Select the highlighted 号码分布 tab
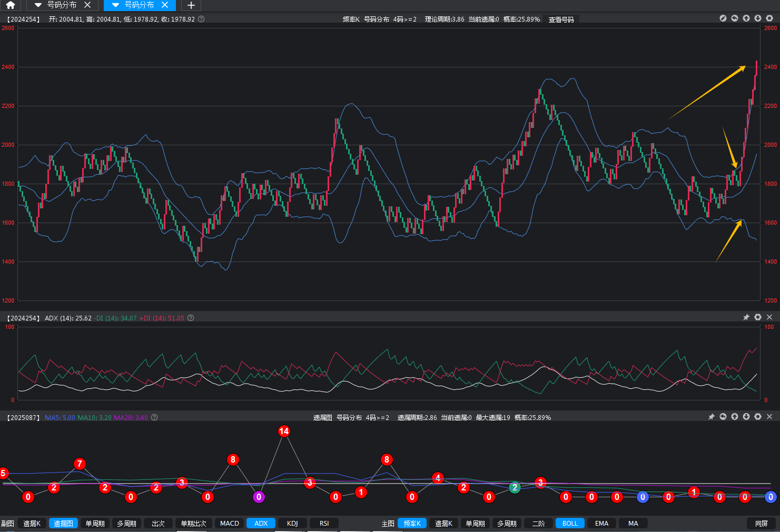 tap(139, 5)
